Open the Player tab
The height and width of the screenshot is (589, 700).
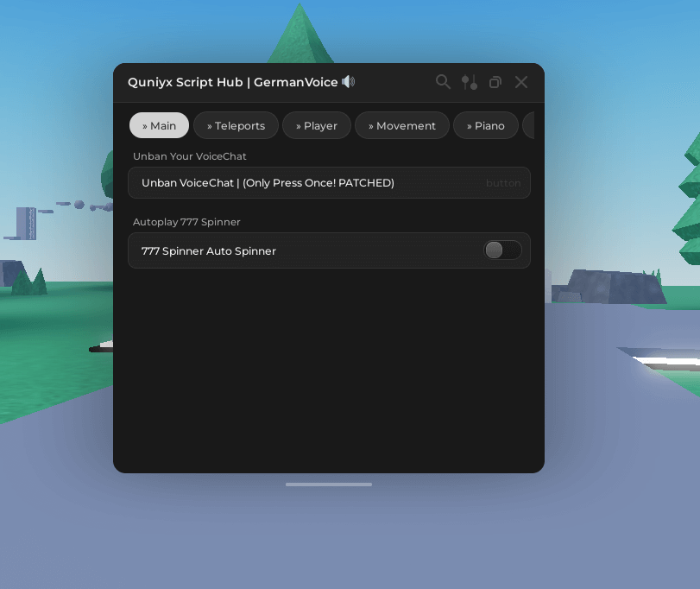coord(317,125)
